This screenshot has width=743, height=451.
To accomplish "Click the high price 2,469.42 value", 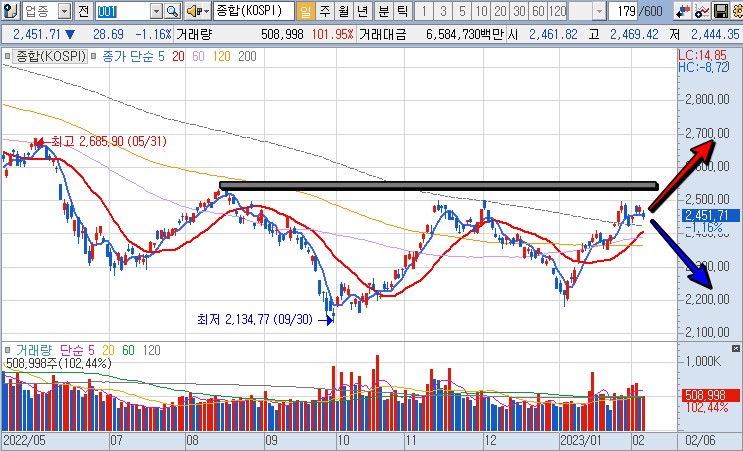I will point(634,34).
